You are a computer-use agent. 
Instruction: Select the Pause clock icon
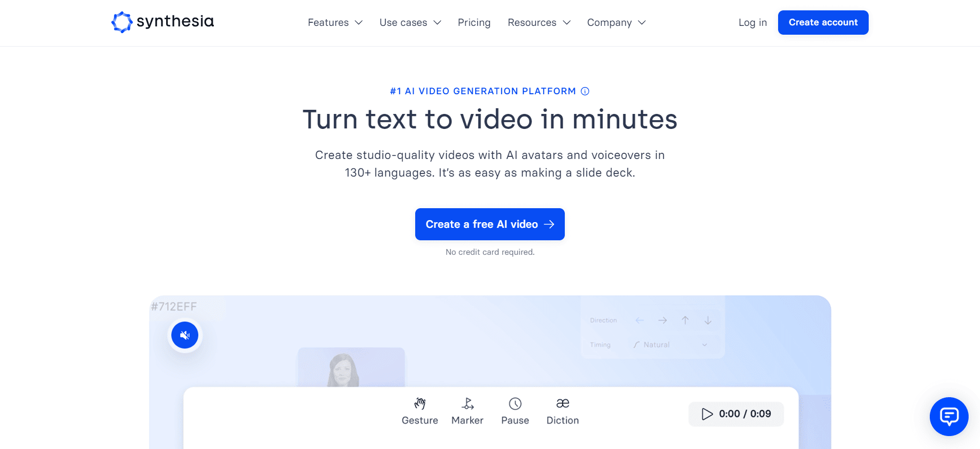[x=515, y=403]
